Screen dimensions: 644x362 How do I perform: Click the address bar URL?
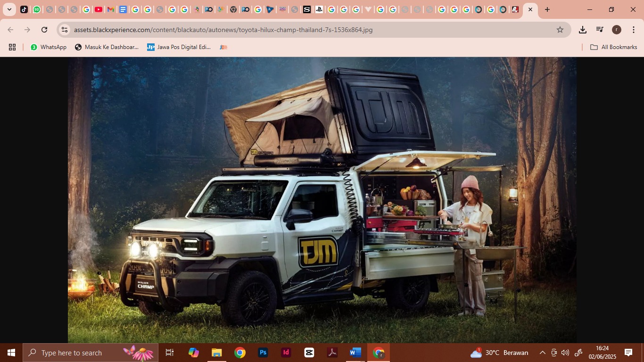(223, 30)
